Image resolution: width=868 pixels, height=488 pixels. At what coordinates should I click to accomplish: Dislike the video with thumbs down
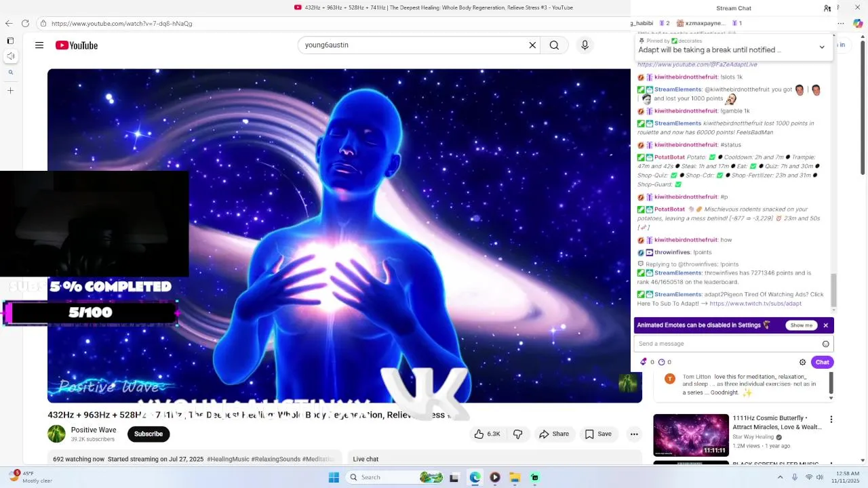[517, 434]
